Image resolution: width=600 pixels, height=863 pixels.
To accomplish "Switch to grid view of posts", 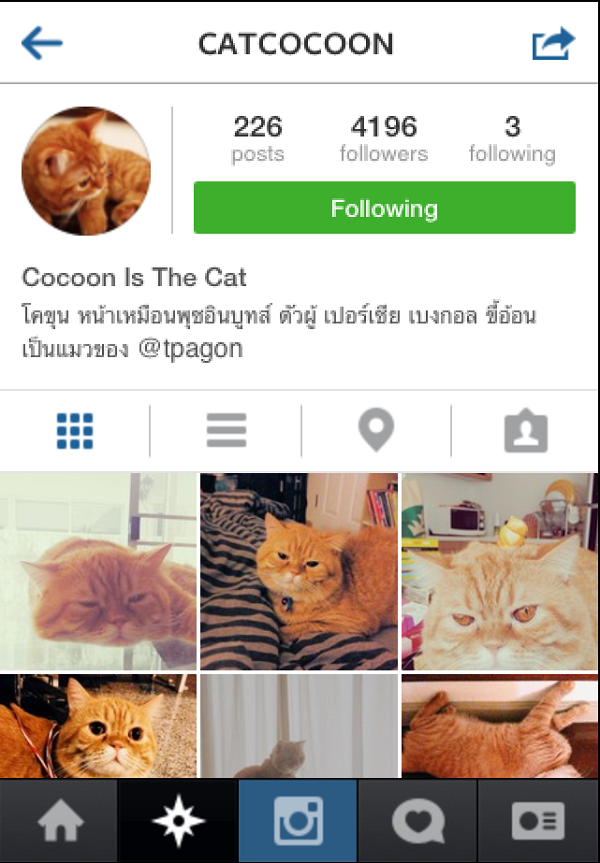I will tap(75, 431).
